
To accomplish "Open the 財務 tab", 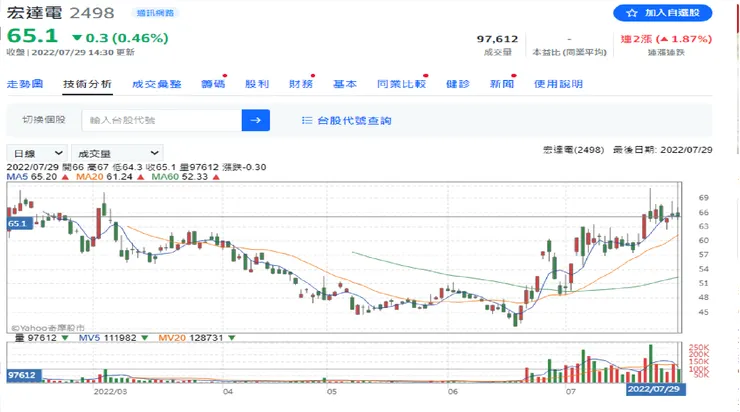I will 301,84.
